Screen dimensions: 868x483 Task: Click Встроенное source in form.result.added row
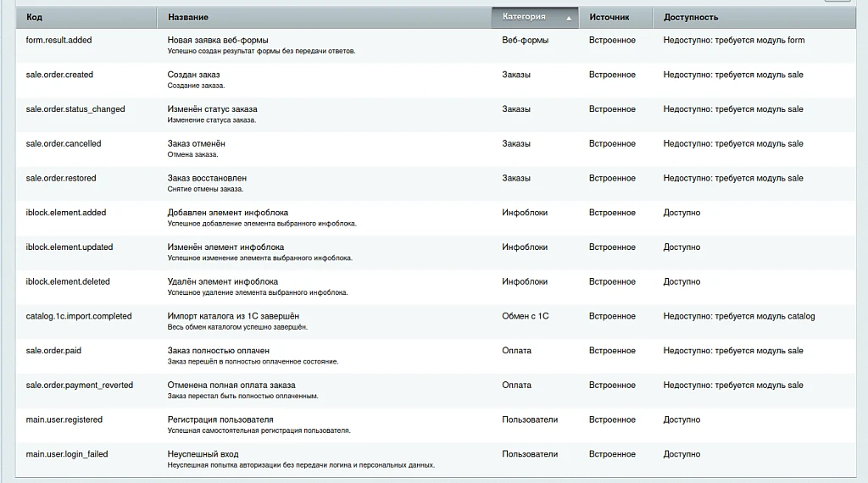[612, 40]
